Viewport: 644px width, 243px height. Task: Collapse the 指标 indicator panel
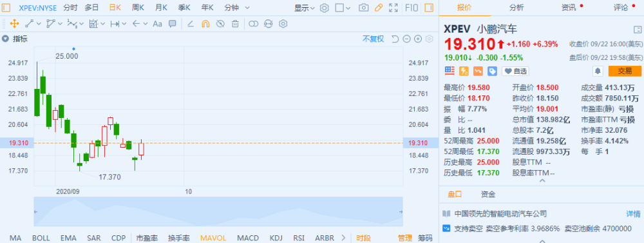click(5, 39)
